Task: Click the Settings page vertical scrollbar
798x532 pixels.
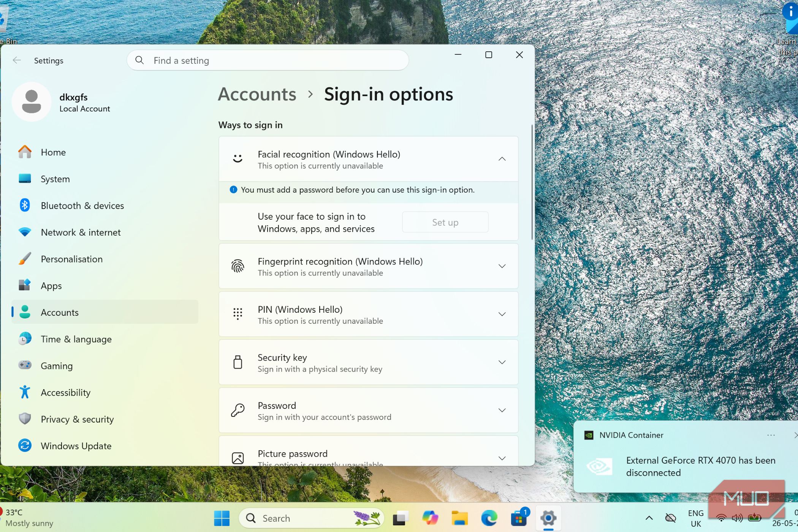Action: (x=532, y=182)
